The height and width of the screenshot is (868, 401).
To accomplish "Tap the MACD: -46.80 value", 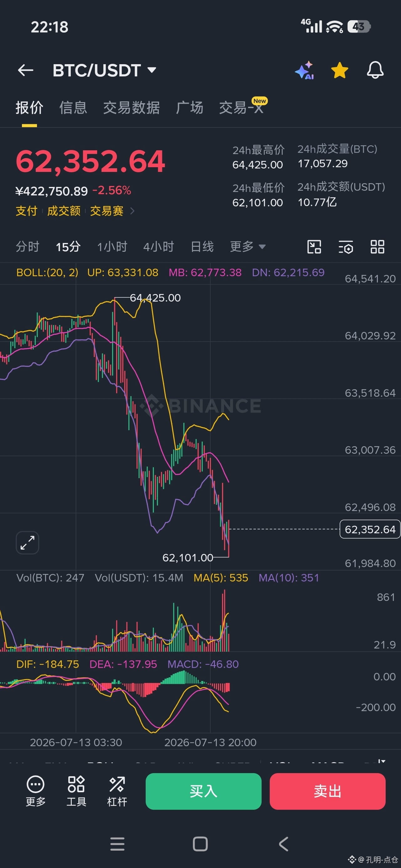I will [203, 664].
